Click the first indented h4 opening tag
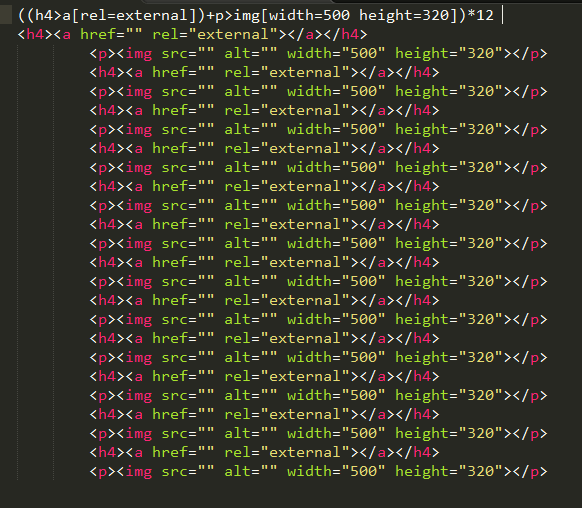The width and height of the screenshot is (582, 508). tap(107, 72)
